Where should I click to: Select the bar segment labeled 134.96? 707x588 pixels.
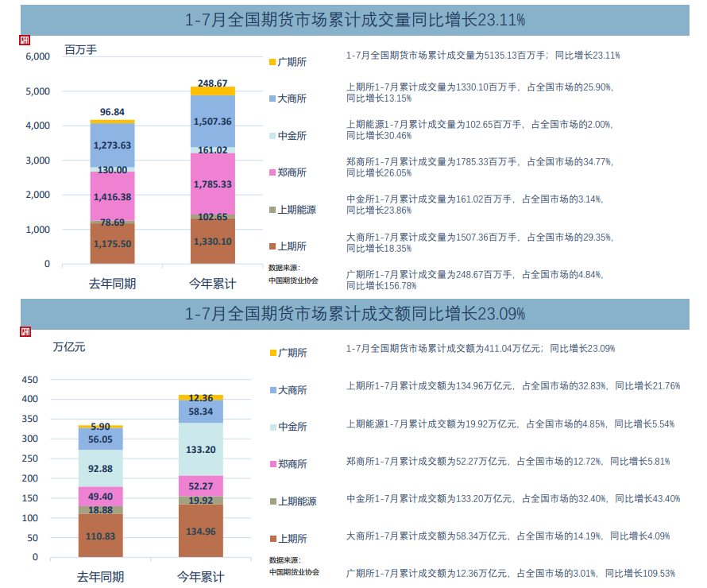(x=201, y=531)
